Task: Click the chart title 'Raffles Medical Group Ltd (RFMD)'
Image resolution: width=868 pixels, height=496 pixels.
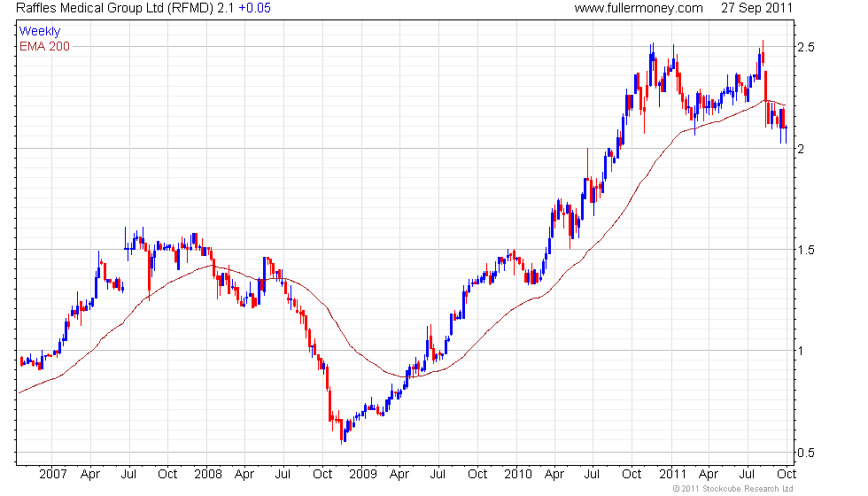Action: (115, 8)
